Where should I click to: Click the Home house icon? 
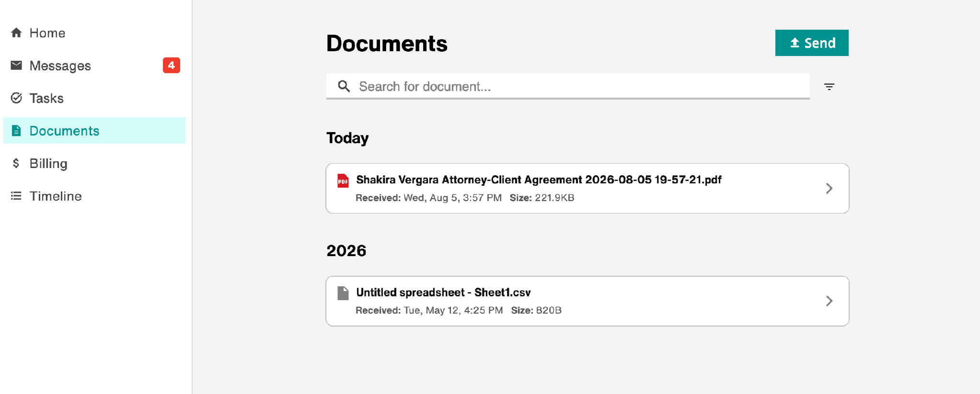(16, 33)
